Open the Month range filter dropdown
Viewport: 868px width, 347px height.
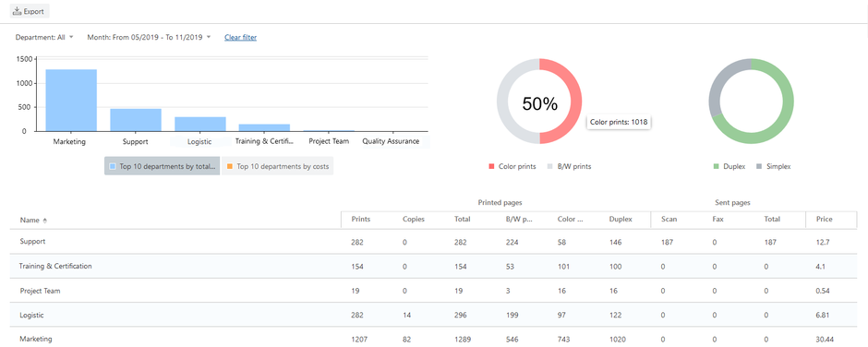149,38
